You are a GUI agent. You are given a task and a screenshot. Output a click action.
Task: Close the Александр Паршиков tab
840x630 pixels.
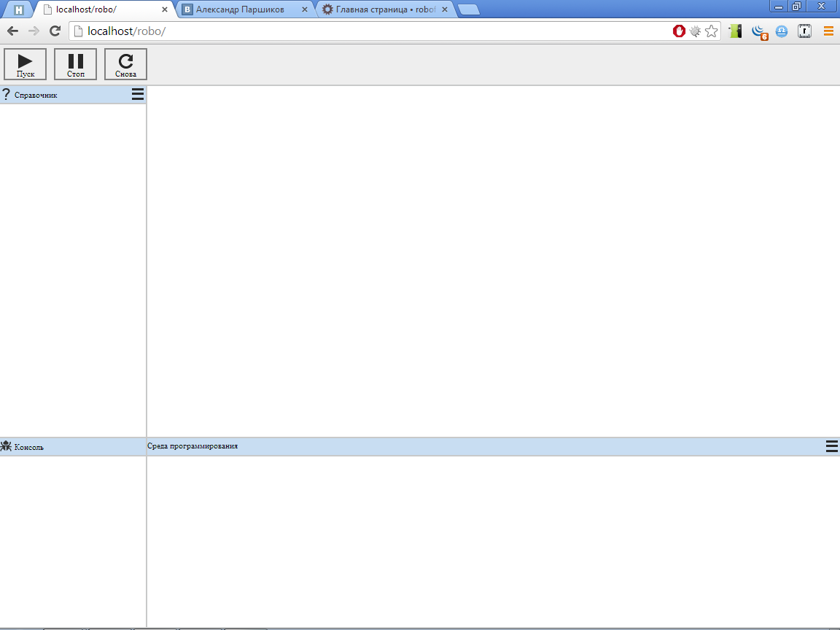coord(304,9)
